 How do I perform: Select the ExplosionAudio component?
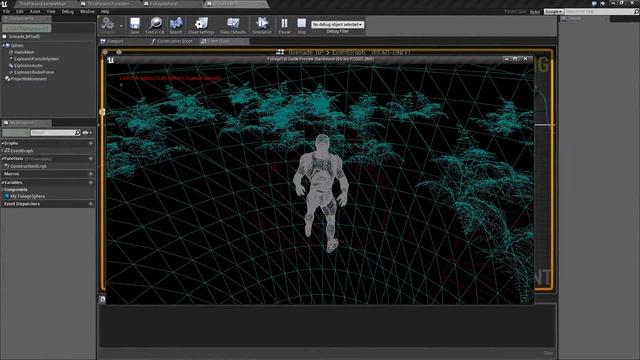pyautogui.click(x=28, y=65)
